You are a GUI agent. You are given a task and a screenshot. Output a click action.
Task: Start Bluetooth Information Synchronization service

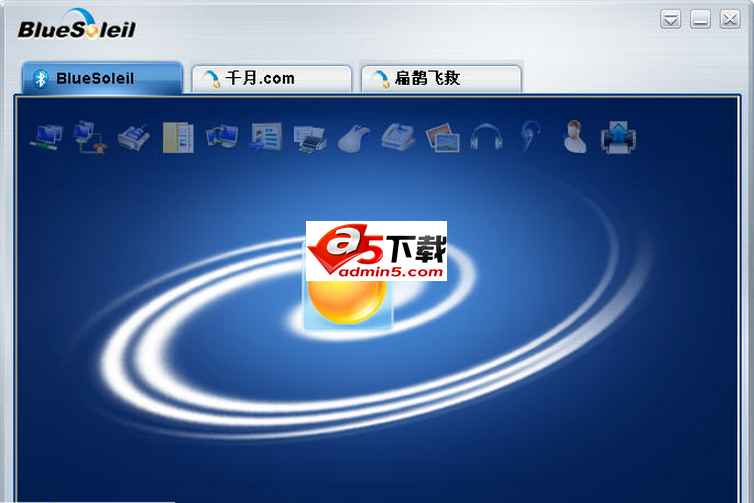(222, 137)
